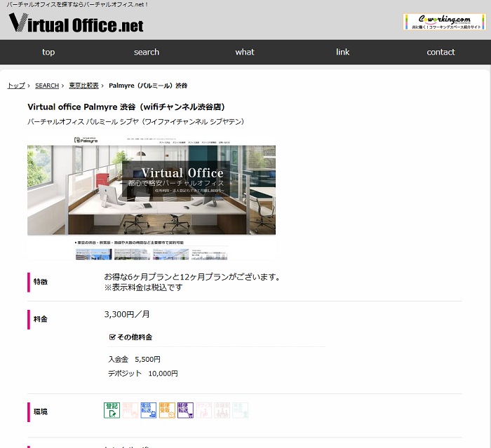491x448 pixels.
Task: Click the Coworking.com banner ad
Action: [444, 22]
